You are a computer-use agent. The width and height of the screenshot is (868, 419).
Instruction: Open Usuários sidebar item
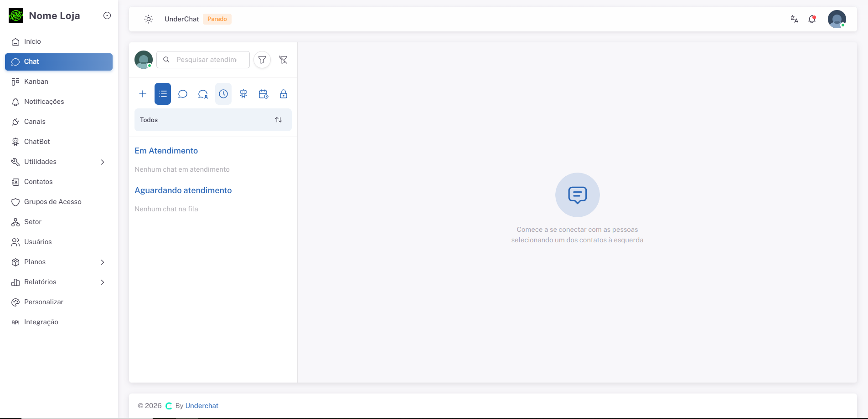pyautogui.click(x=59, y=242)
